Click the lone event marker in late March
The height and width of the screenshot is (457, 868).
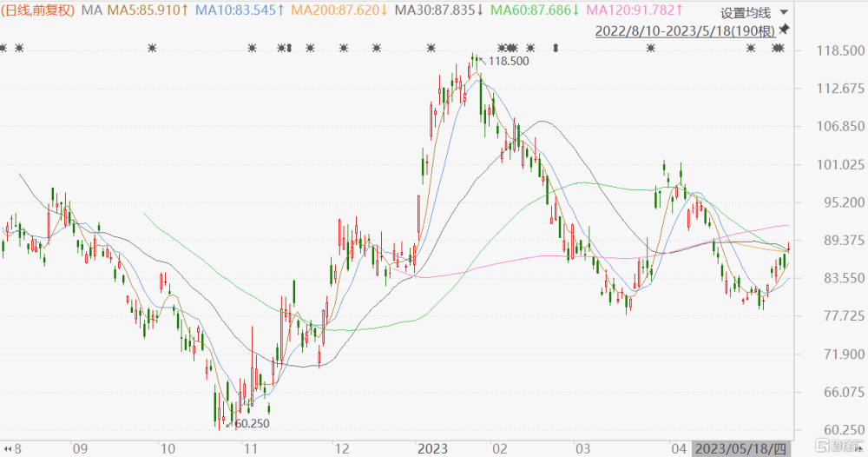point(651,49)
